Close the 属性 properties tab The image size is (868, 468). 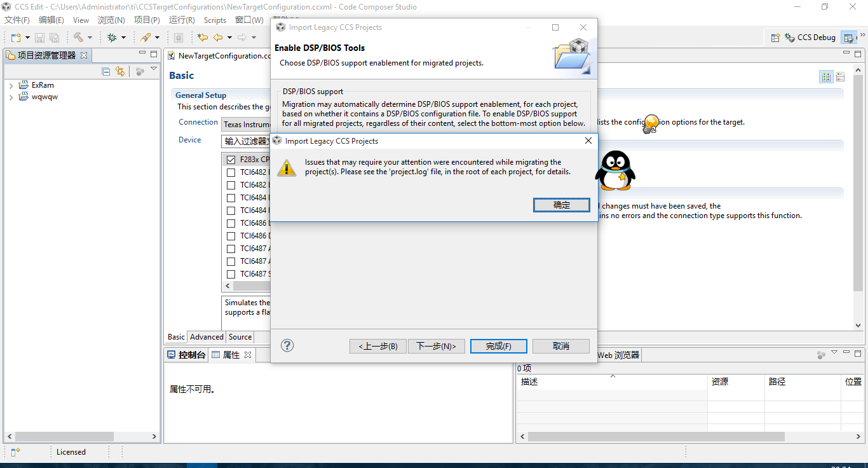tap(248, 355)
